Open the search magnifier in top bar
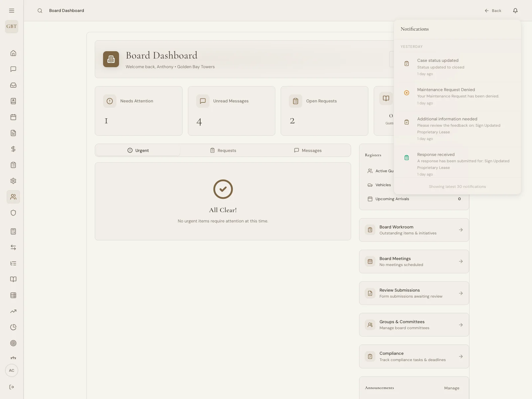The height and width of the screenshot is (399, 532). point(40,10)
